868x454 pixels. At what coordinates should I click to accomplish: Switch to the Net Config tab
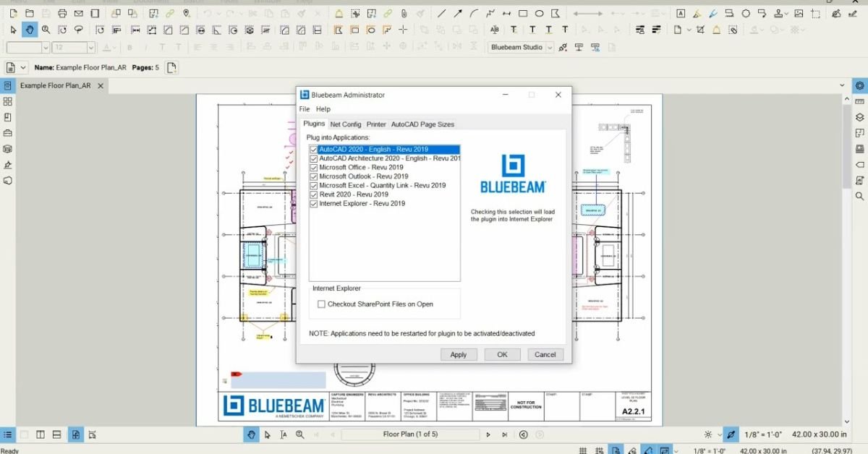point(345,124)
